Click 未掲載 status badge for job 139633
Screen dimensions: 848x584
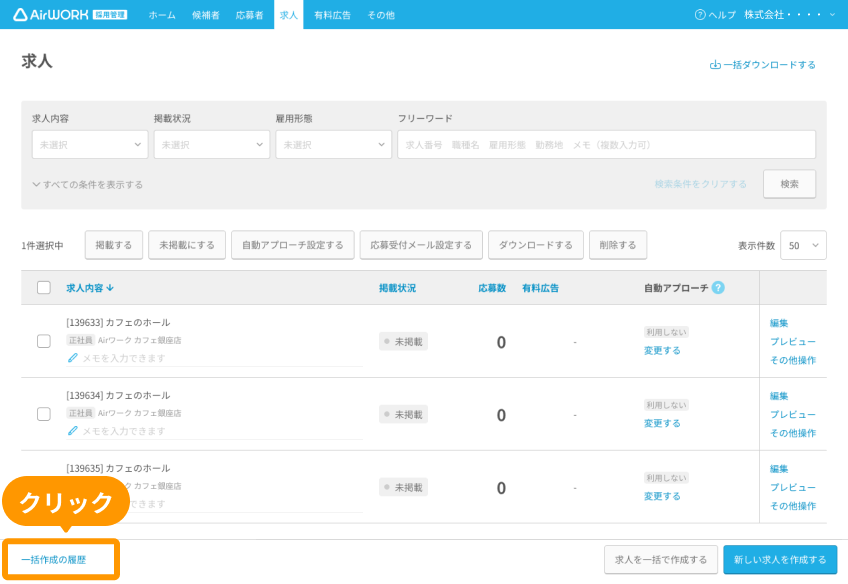[403, 342]
